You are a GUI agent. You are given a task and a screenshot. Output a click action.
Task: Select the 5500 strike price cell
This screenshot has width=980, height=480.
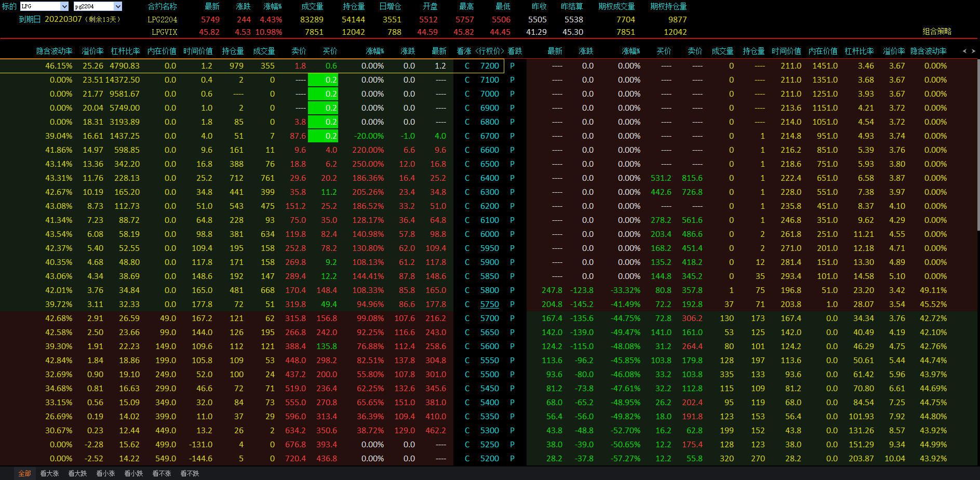click(489, 375)
